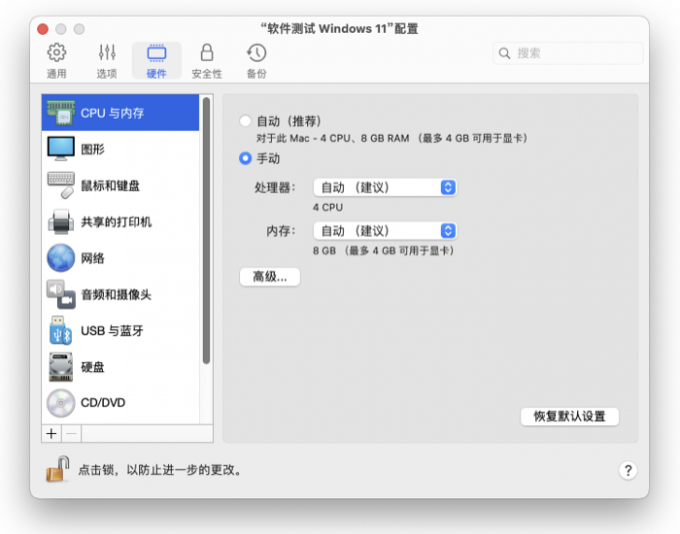
Task: Switch to the 安全性 security tab
Action: (x=207, y=60)
